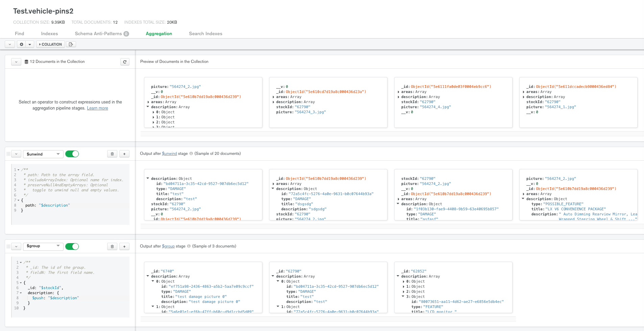Click the $unwind stage drag handle
Image resolution: width=644 pixels, height=331 pixels.
pos(8,154)
